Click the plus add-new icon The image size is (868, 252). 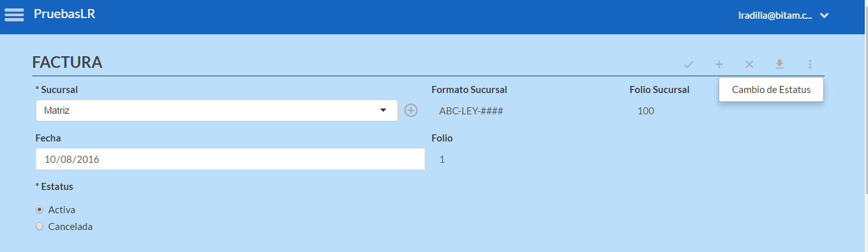click(718, 64)
